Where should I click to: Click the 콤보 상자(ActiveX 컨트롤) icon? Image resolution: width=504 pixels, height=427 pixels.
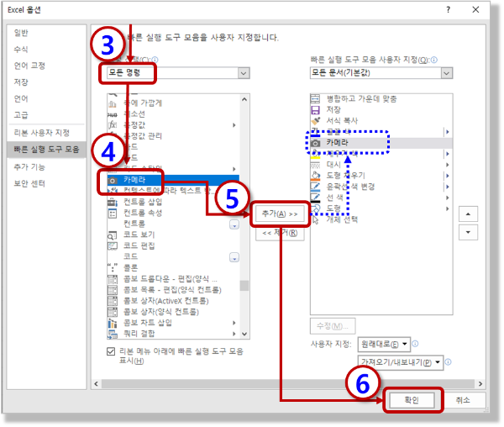113,301
